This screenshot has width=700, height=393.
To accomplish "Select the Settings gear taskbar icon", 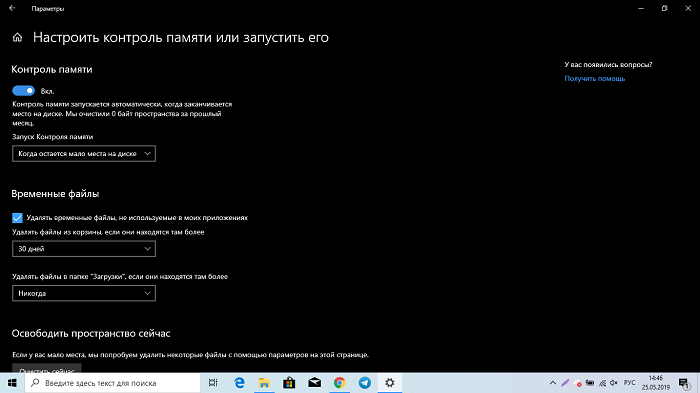I will click(390, 383).
